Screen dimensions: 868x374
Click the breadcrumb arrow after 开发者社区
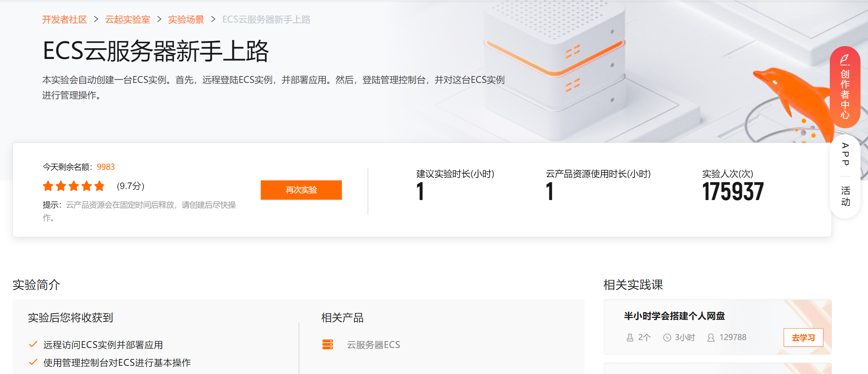click(96, 19)
